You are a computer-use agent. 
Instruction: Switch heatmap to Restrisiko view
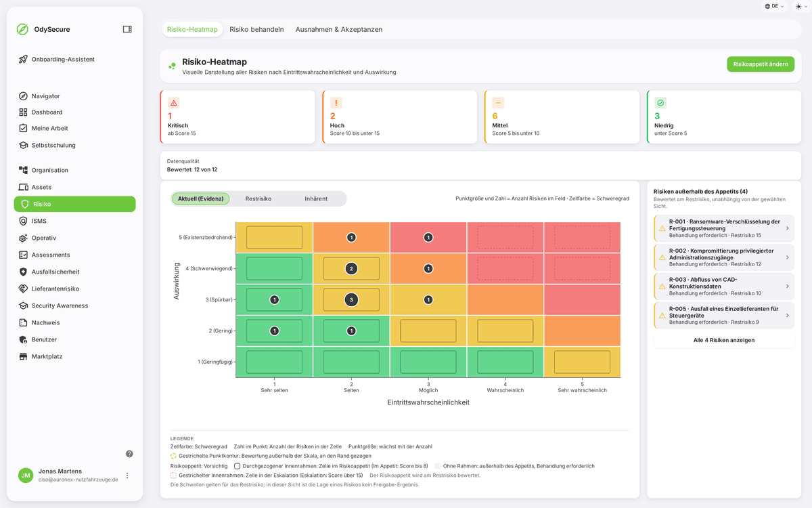click(x=258, y=198)
